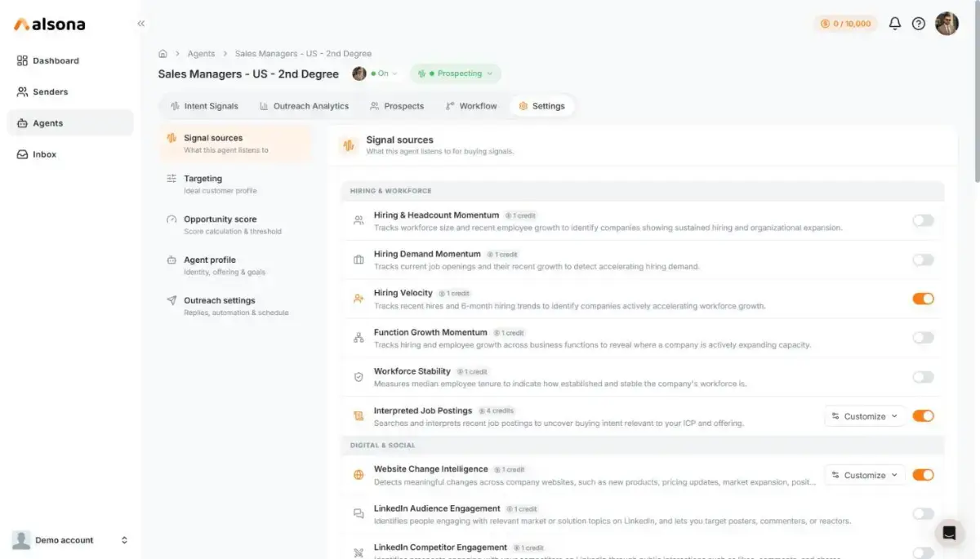Click the Sales Managers - US - 2nd Degree title
Image resolution: width=980 pixels, height=559 pixels.
pyautogui.click(x=248, y=73)
